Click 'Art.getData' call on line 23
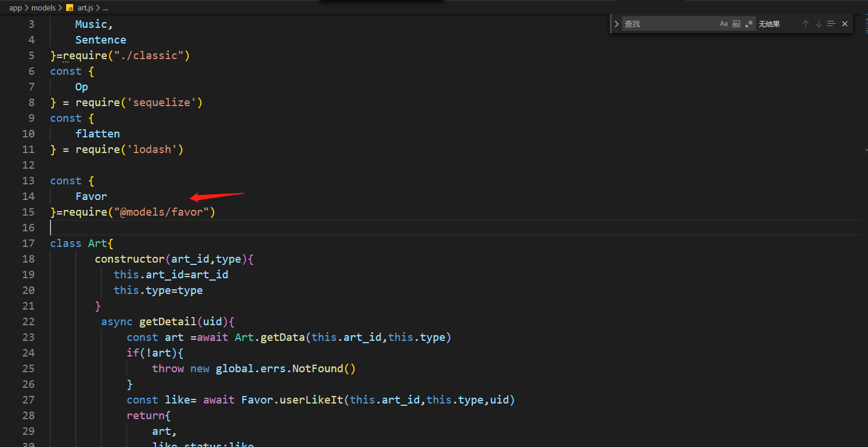The width and height of the screenshot is (868, 447). pyautogui.click(x=270, y=337)
